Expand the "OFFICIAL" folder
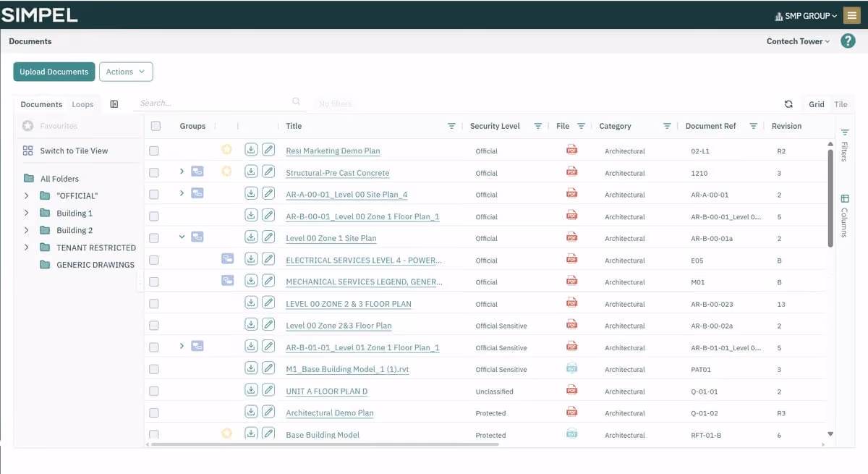This screenshot has height=474, width=868. pos(27,195)
